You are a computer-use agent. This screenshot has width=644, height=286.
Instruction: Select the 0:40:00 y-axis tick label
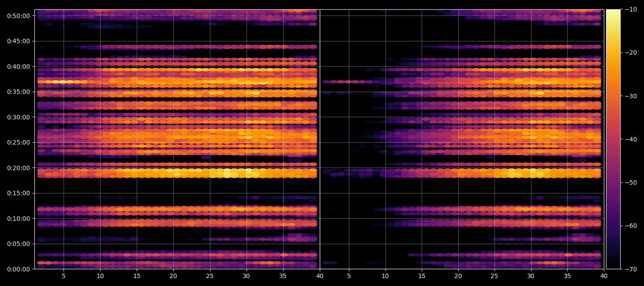pyautogui.click(x=19, y=66)
